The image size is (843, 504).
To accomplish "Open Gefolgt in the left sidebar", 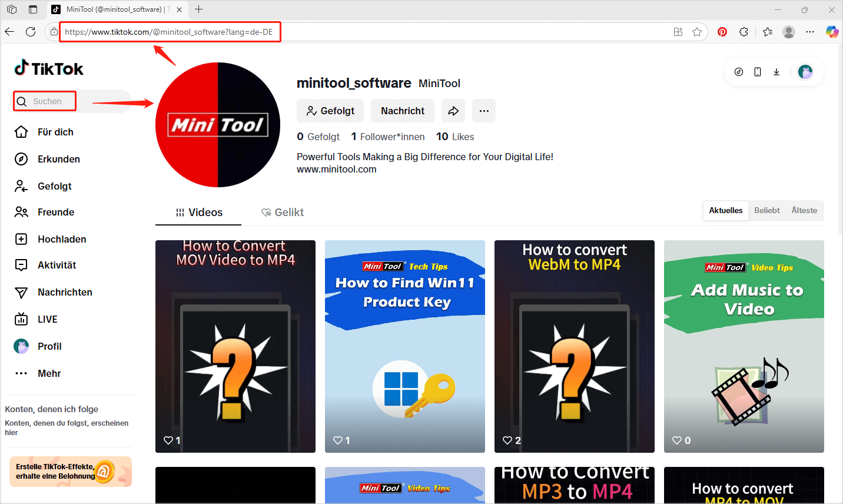I will pos(44,186).
